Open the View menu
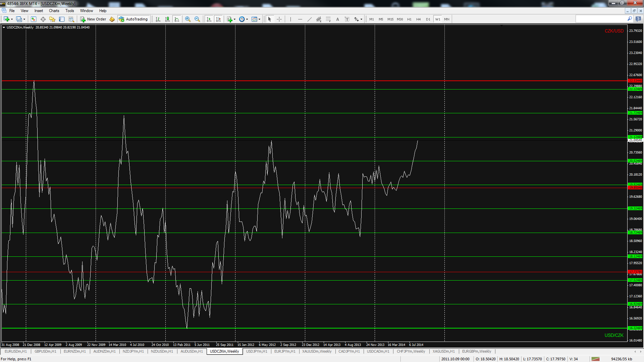The height and width of the screenshot is (362, 644). point(24,11)
